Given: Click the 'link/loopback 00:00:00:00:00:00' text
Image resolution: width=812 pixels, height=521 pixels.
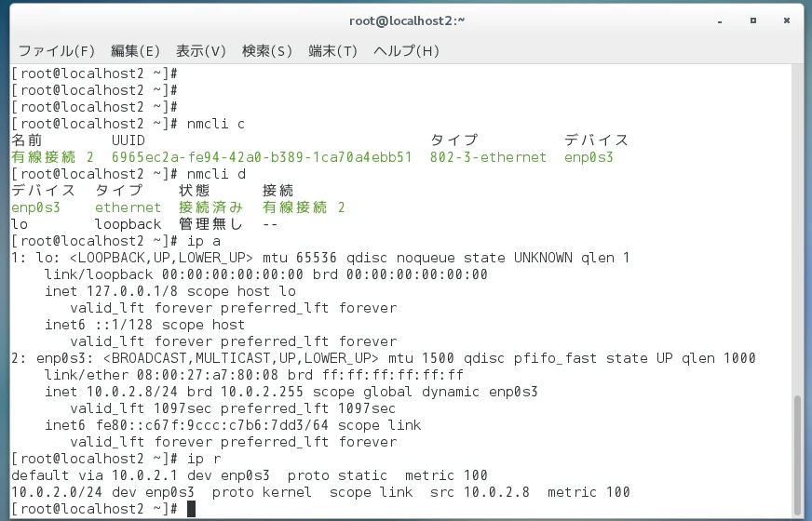Looking at the screenshot, I should point(174,274).
